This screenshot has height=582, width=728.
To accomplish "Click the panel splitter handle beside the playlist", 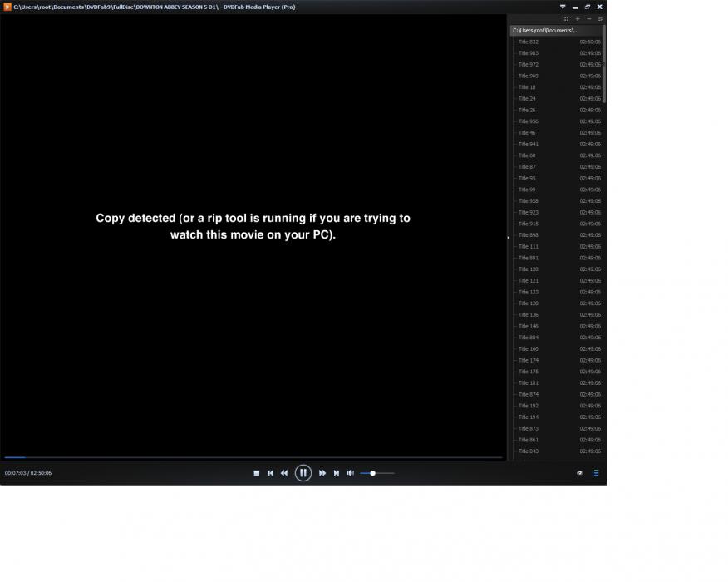I will [x=508, y=237].
